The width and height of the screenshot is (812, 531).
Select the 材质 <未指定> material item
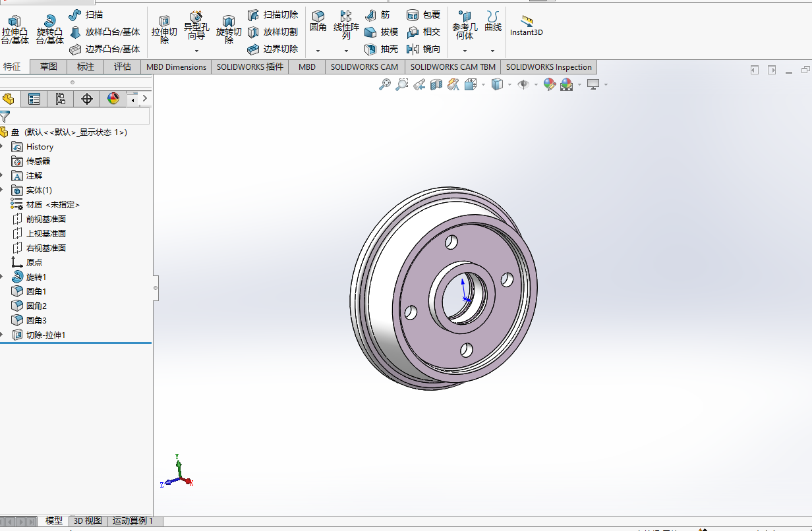point(53,204)
